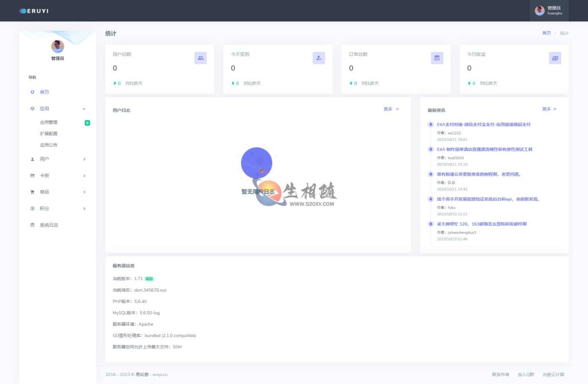Open the 应用管理 submenu item
The width and height of the screenshot is (588, 384).
[49, 122]
